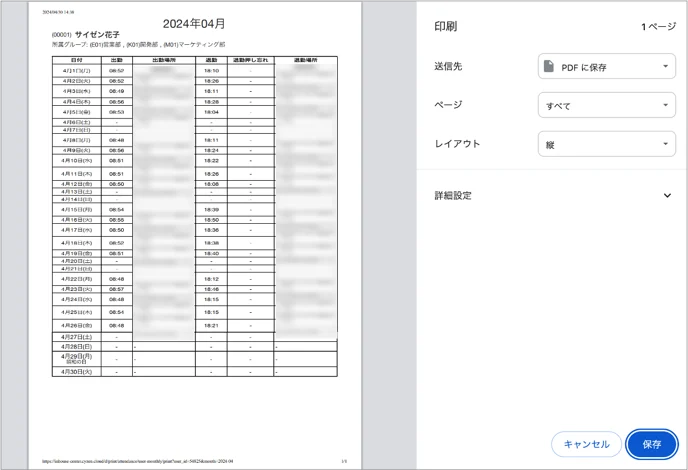688x470 pixels.
Task: Click the 4月29日(月) holiday row in preview
Action: [x=194, y=359]
